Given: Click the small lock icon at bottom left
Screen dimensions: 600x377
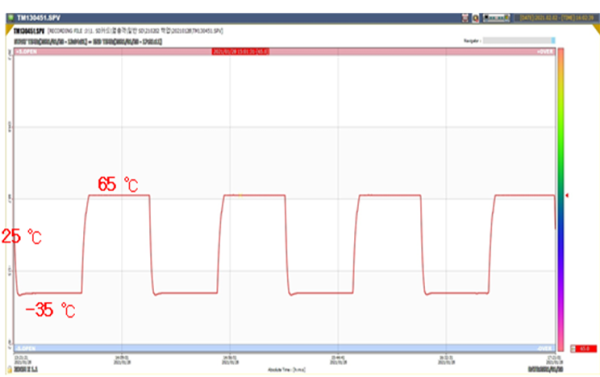Looking at the screenshot, I should coord(10,369).
